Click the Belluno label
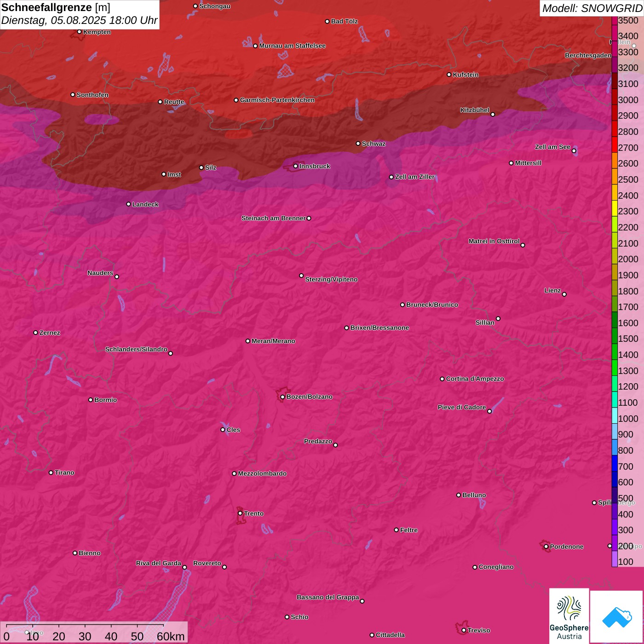This screenshot has height=644, width=644. click(x=474, y=495)
